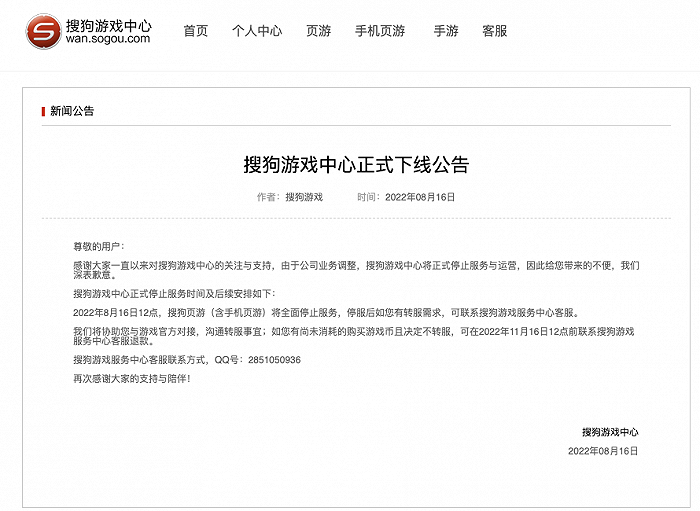Screen dimensions: 700x511
Task: Go to the 首页 navigation item
Action: tap(196, 31)
